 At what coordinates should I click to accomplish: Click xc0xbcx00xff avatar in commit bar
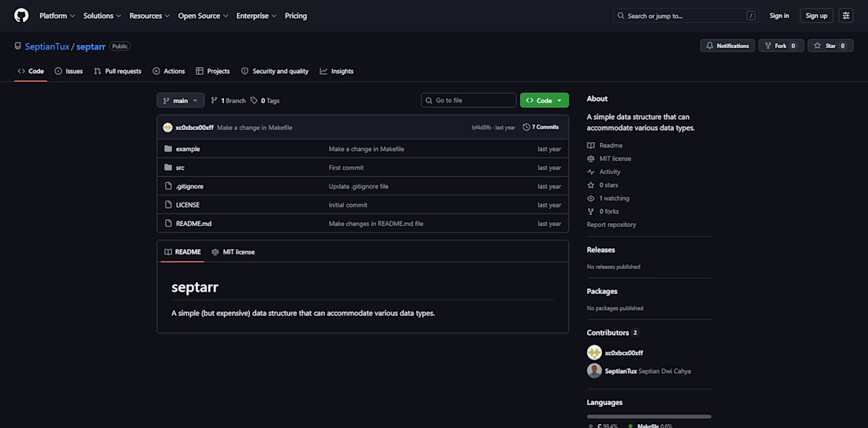[x=168, y=127]
